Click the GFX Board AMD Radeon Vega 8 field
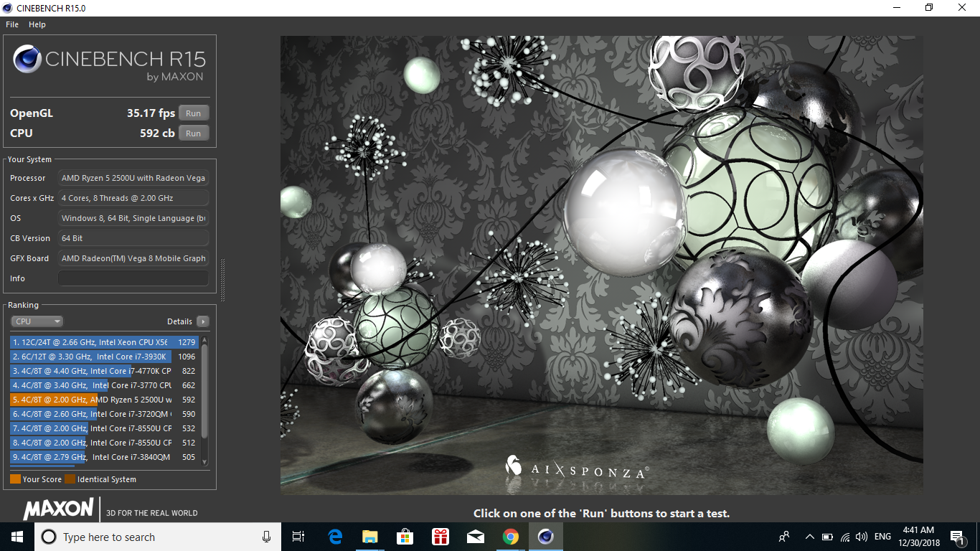The image size is (980, 551). tap(133, 258)
